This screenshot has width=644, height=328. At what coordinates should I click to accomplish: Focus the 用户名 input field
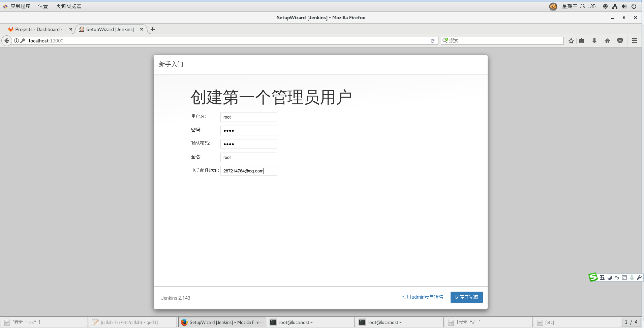(x=249, y=117)
